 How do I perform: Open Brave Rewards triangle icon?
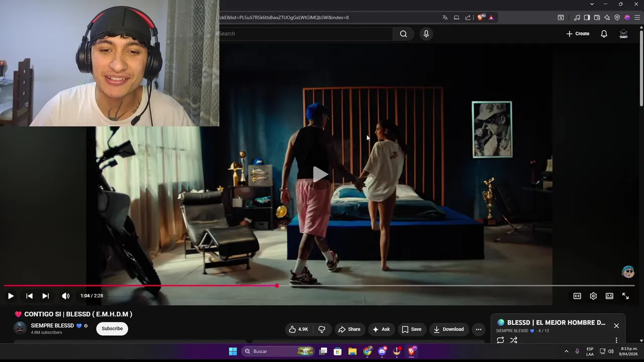click(x=491, y=18)
